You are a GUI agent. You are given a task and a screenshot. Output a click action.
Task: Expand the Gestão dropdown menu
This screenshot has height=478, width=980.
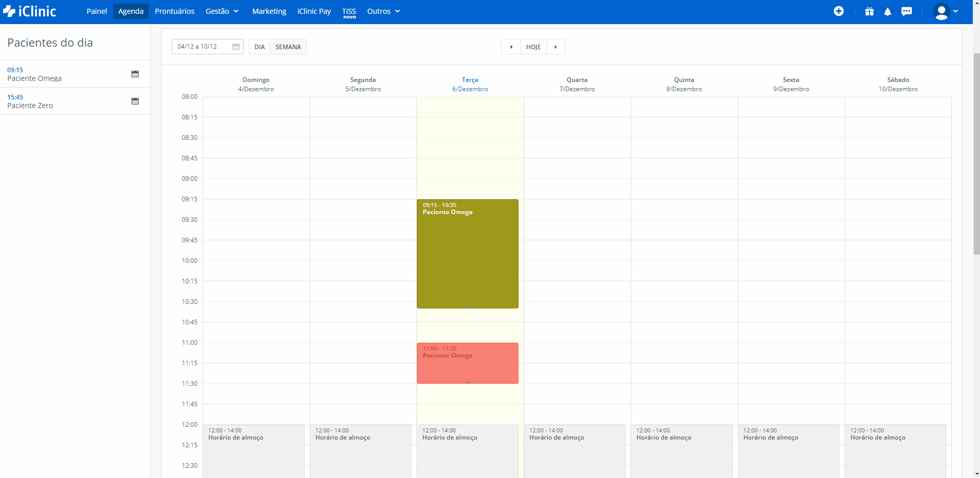tap(222, 11)
